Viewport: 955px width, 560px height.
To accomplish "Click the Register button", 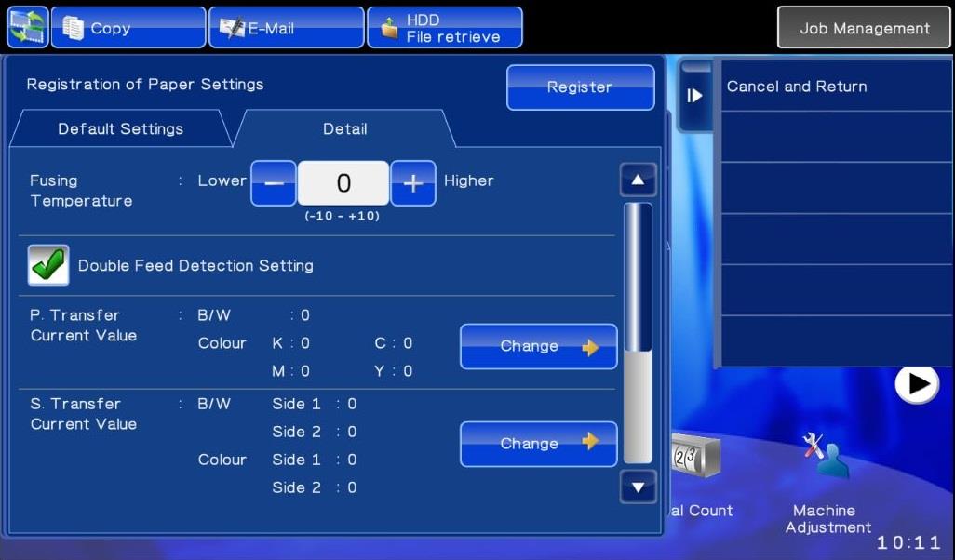I will tap(581, 87).
